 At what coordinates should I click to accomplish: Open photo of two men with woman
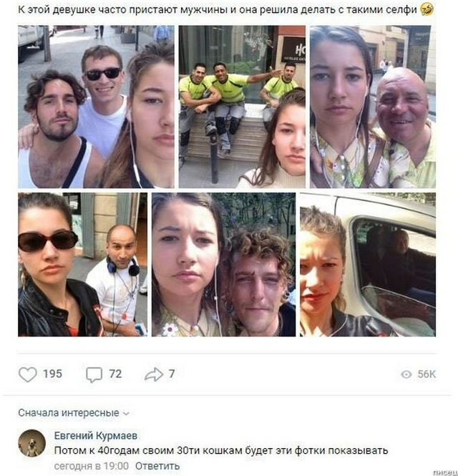96,107
